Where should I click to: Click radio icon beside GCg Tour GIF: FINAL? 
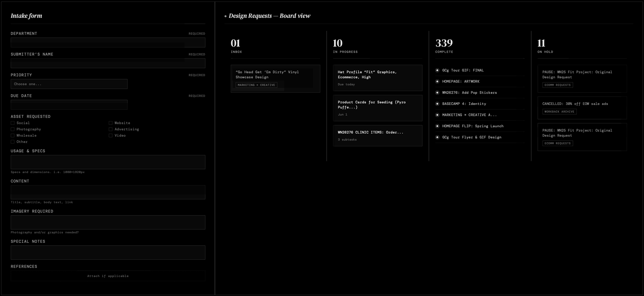point(437,70)
